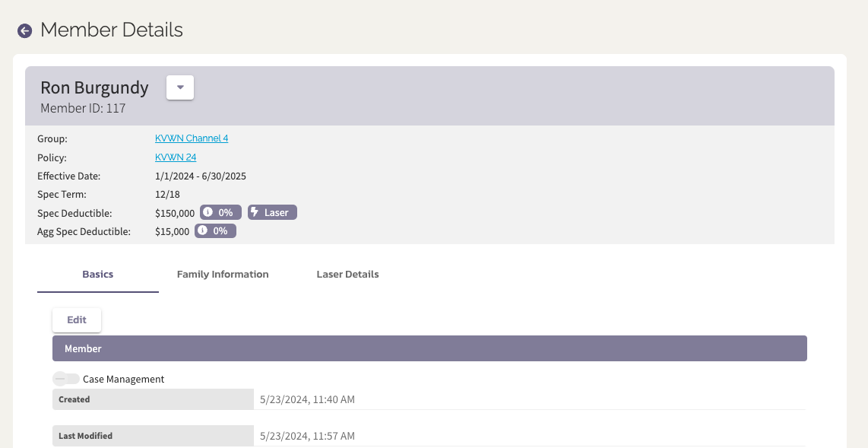Click the Laser lightning badge
Image resolution: width=868 pixels, height=448 pixels.
coord(272,213)
